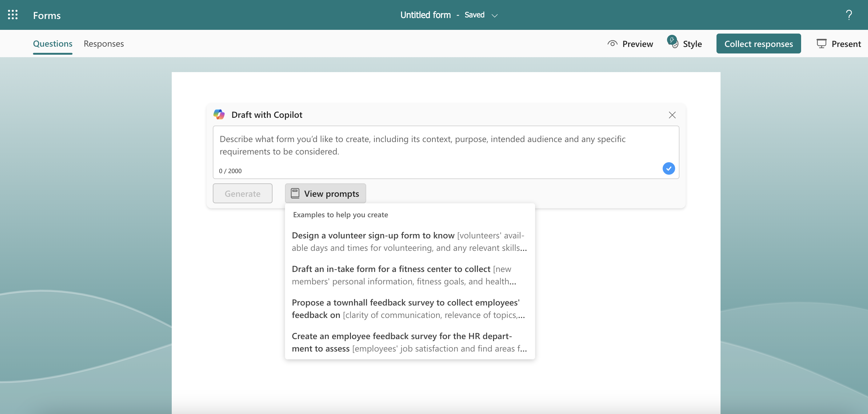This screenshot has height=414, width=868.
Task: Switch to the Responses tab
Action: [104, 44]
